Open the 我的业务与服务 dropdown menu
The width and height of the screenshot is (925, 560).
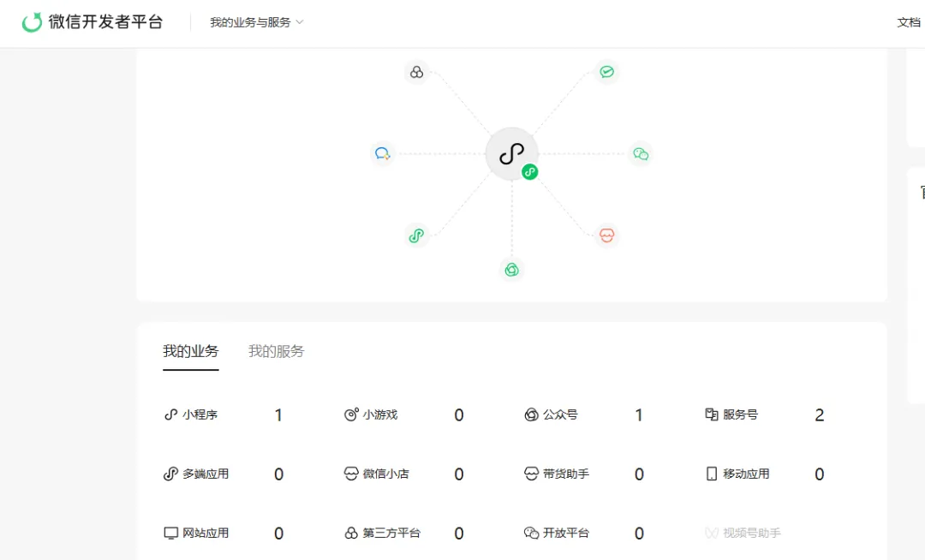click(257, 22)
